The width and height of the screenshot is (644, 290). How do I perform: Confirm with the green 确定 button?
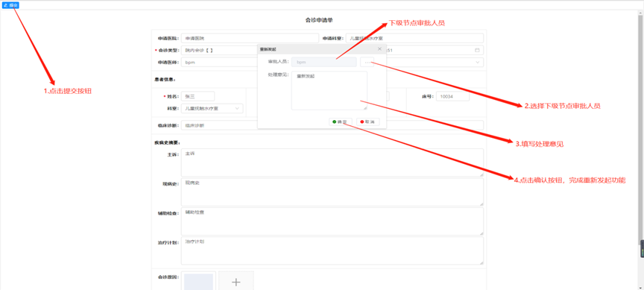tap(340, 122)
